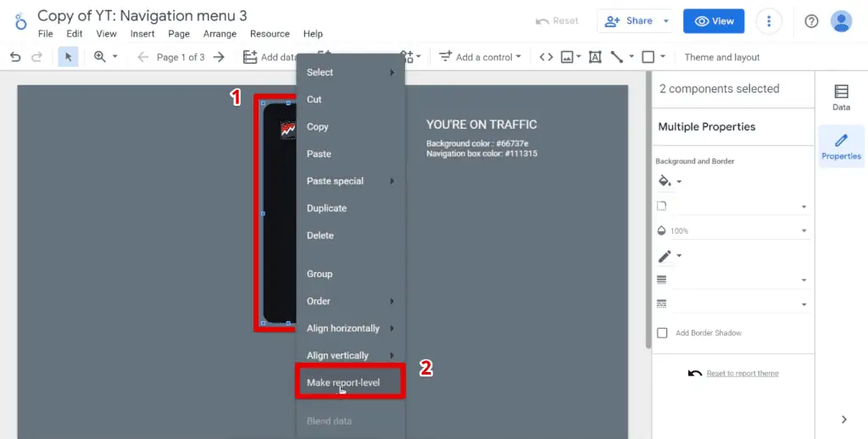The width and height of the screenshot is (868, 439).
Task: Expand Paste special submenu
Action: click(x=350, y=181)
